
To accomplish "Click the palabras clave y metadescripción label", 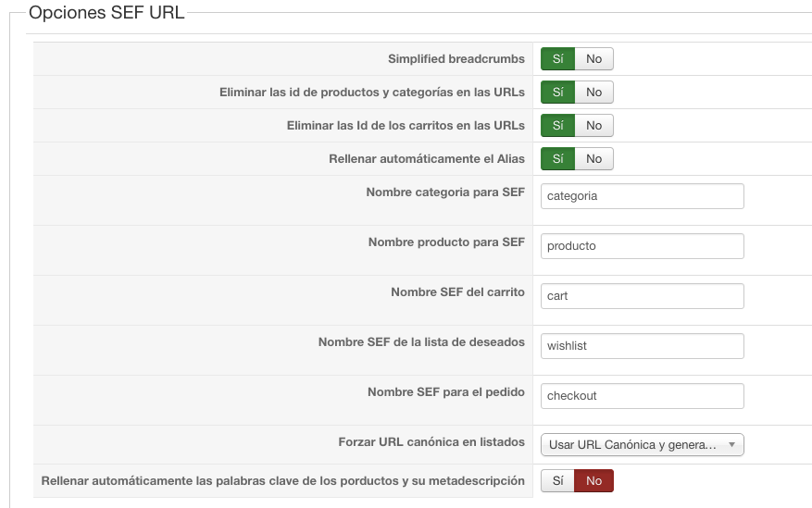I will (x=282, y=480).
